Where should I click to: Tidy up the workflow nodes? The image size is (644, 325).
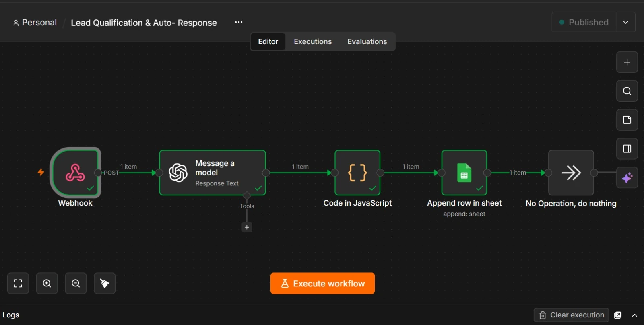(105, 283)
